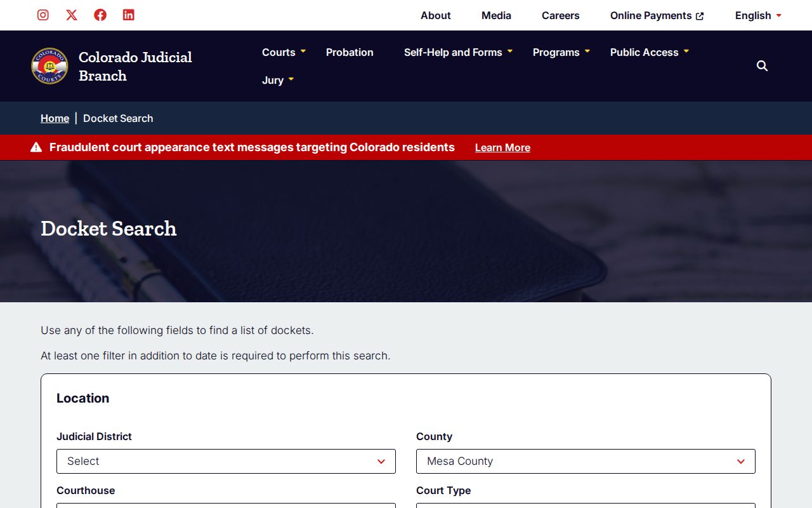
Task: Click the warning triangle alert icon
Action: coord(36,147)
